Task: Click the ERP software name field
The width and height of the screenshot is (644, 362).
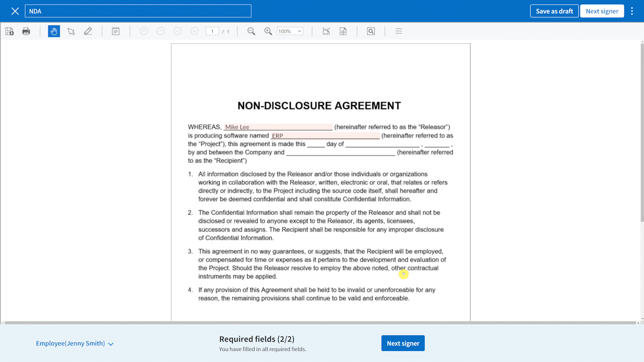Action: 325,135
